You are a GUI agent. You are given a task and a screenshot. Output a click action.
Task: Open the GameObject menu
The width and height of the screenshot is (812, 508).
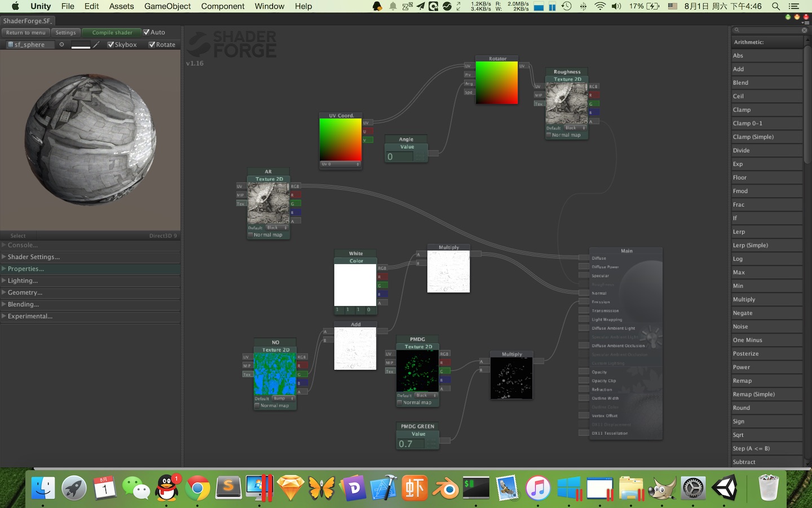(167, 6)
